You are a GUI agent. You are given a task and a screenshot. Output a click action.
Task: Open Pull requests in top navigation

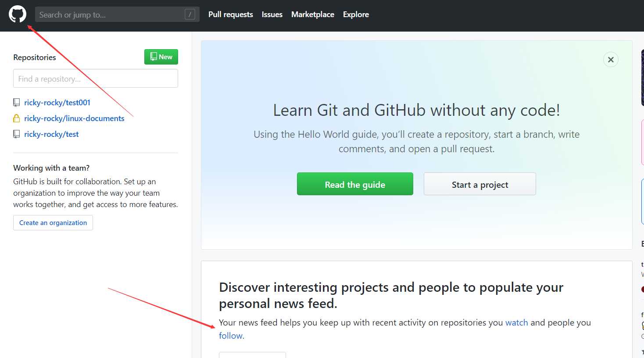(231, 14)
